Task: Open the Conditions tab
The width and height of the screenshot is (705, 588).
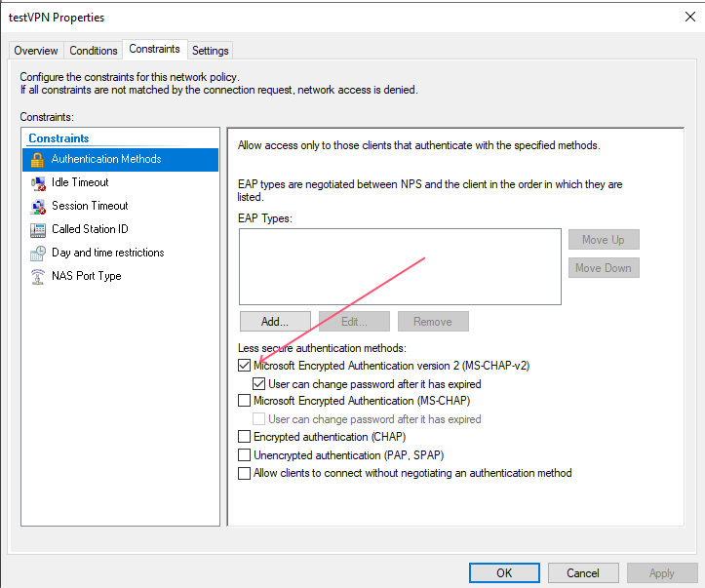Action: 93,51
